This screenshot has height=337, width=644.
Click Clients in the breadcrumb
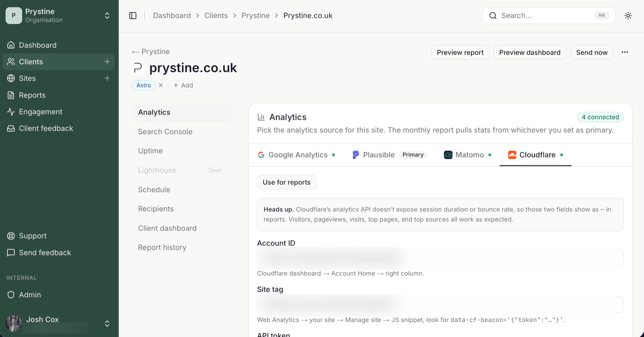tap(216, 16)
